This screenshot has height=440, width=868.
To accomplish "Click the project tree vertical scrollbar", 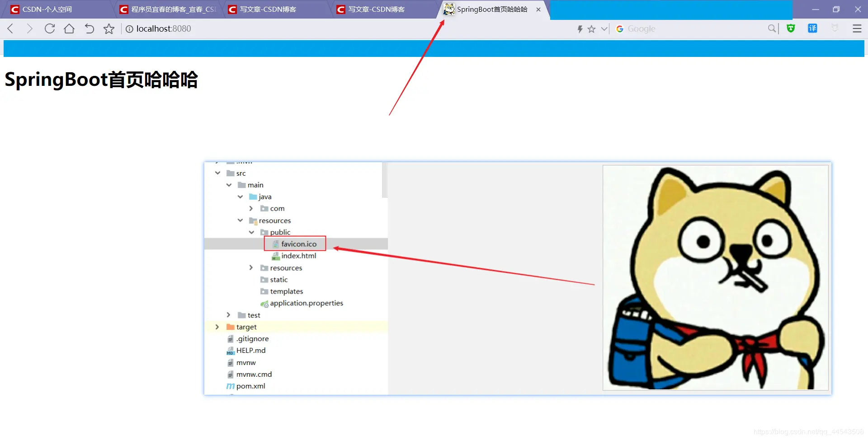I will click(385, 180).
